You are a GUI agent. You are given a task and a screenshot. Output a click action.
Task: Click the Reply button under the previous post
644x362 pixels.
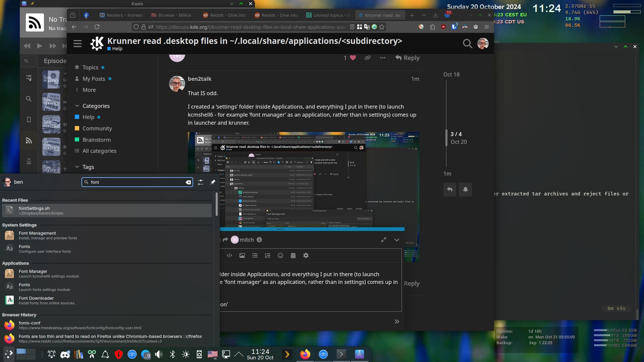tap(407, 58)
